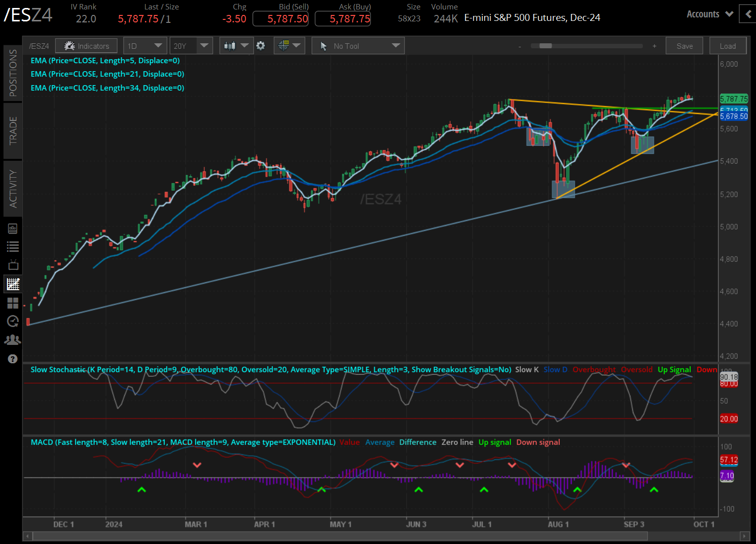Click the /ESZ4 symbol header
The image size is (756, 544).
28,15
